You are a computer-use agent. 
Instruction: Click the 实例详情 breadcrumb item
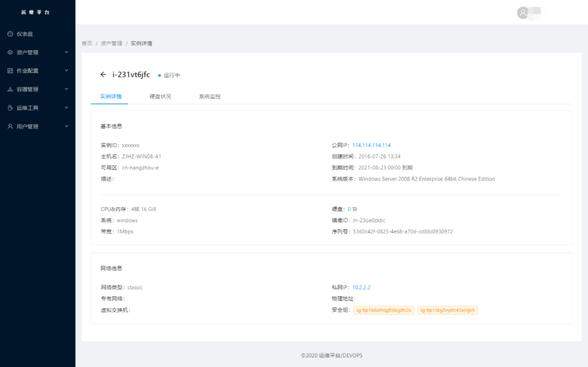coord(142,44)
